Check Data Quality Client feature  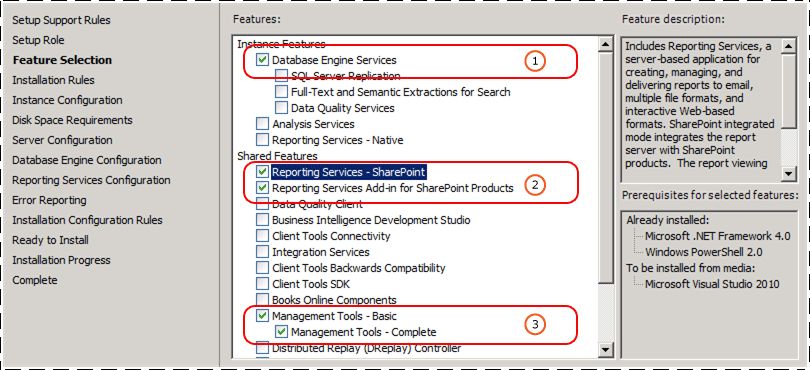tap(262, 204)
